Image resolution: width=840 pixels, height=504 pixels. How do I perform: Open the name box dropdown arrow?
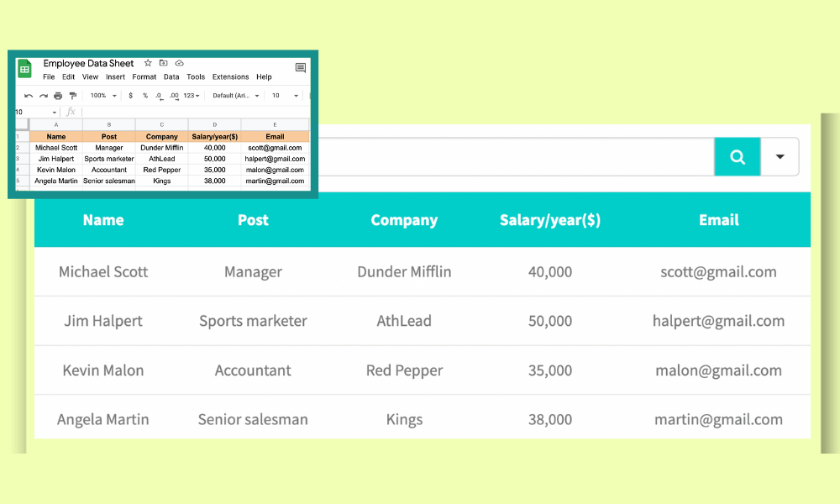[54, 113]
